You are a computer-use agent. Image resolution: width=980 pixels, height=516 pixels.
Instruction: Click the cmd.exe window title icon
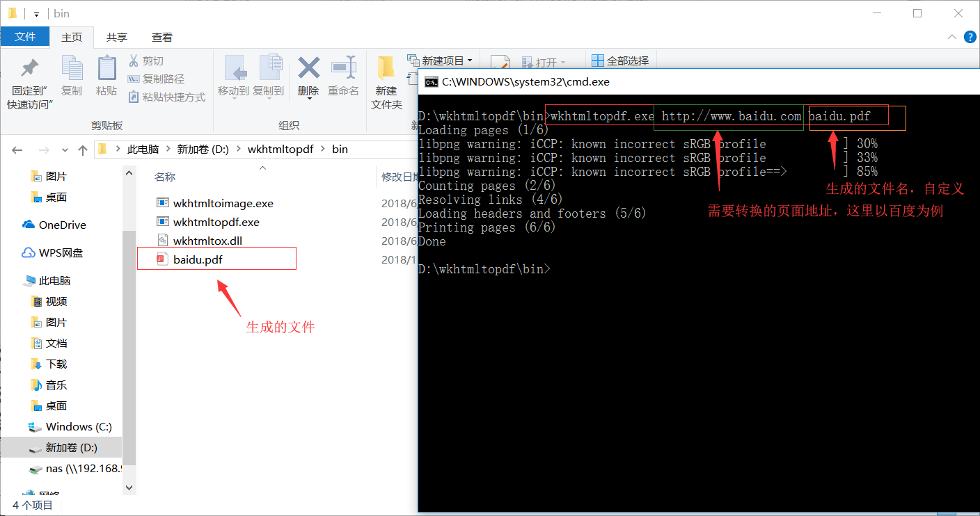click(432, 82)
